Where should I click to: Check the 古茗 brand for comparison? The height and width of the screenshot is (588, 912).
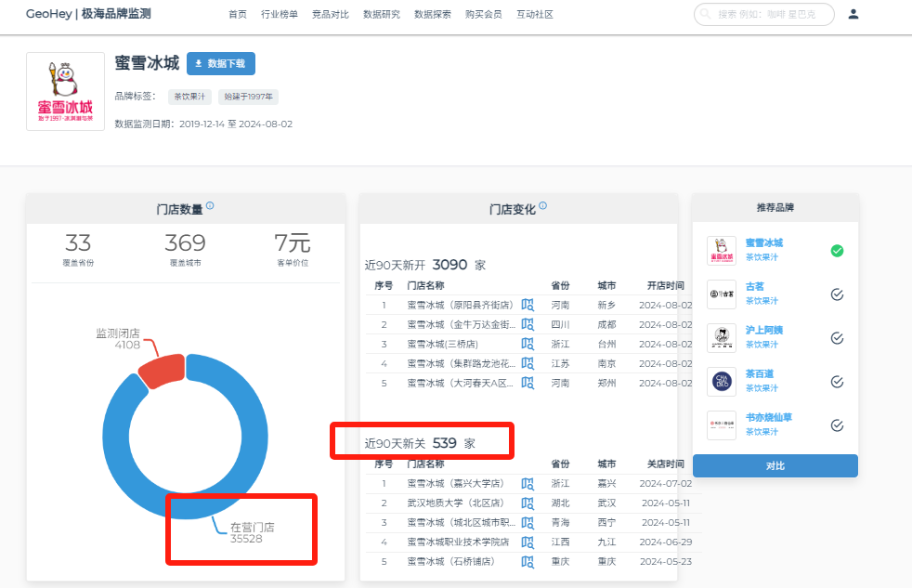pyautogui.click(x=837, y=294)
